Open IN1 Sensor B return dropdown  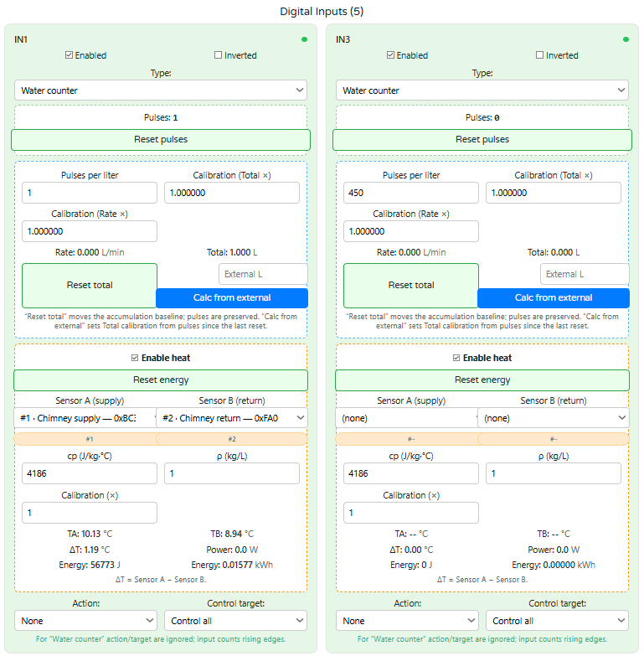click(232, 418)
